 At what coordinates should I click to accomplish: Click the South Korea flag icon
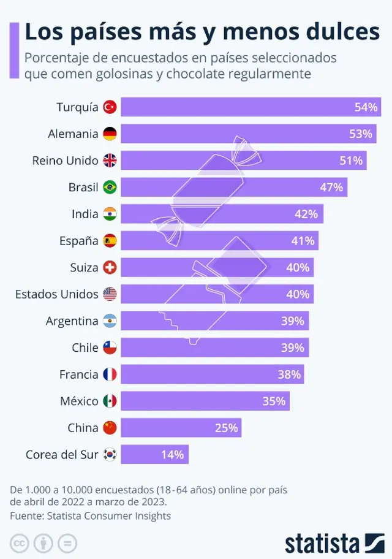pos(110,455)
